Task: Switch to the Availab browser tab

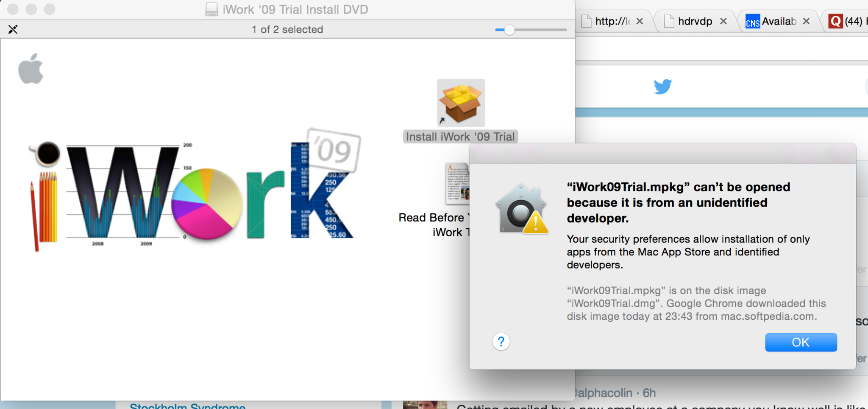Action: [779, 21]
